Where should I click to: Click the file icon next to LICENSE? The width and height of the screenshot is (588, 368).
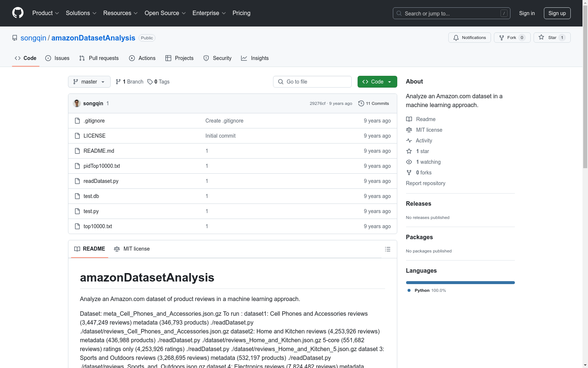pos(77,136)
